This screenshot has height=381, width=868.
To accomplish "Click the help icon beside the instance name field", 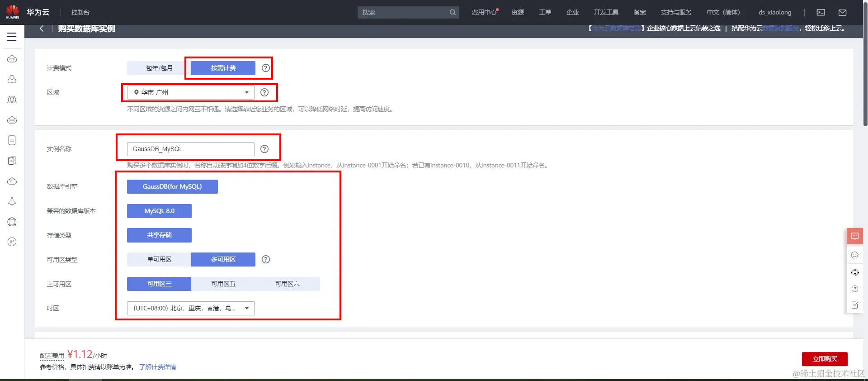I will [x=264, y=149].
